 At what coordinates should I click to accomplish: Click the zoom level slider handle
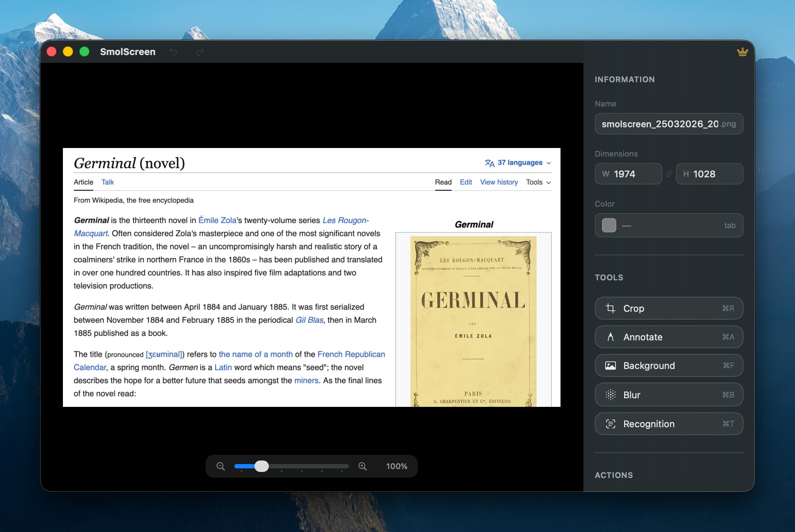pyautogui.click(x=262, y=466)
